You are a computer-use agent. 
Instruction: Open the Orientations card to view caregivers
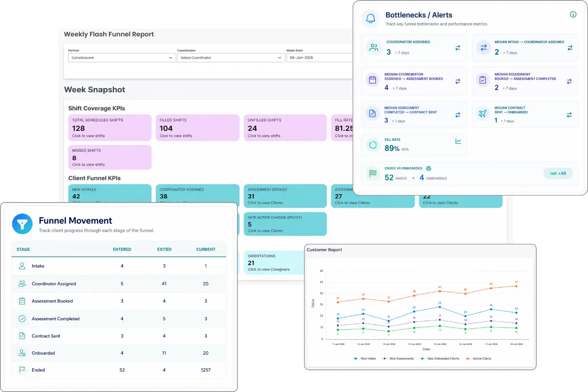(274, 263)
